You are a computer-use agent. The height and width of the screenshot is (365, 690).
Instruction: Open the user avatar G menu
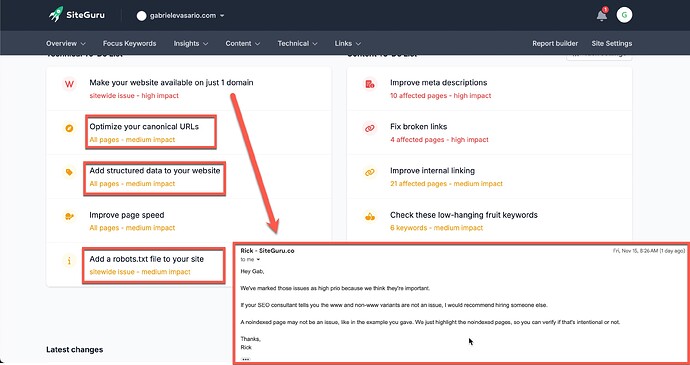pos(624,15)
